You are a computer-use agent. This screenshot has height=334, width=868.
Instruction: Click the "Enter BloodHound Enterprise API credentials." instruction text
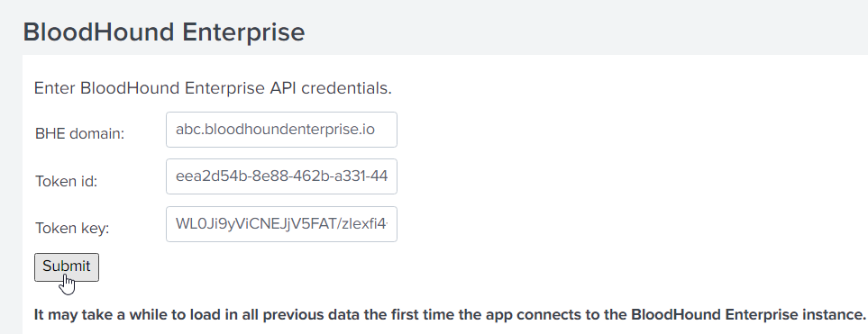point(213,88)
